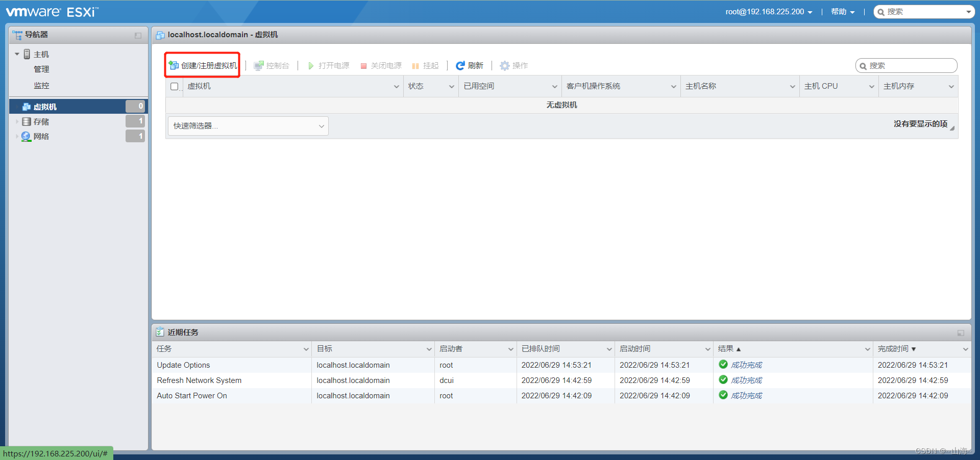
Task: Click the refresh (刷新) icon
Action: tap(460, 65)
